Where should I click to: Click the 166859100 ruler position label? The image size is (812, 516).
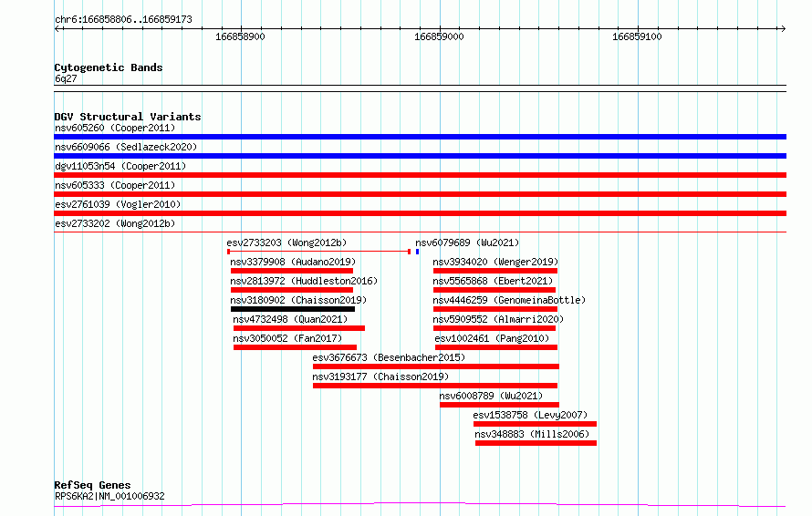(x=637, y=36)
